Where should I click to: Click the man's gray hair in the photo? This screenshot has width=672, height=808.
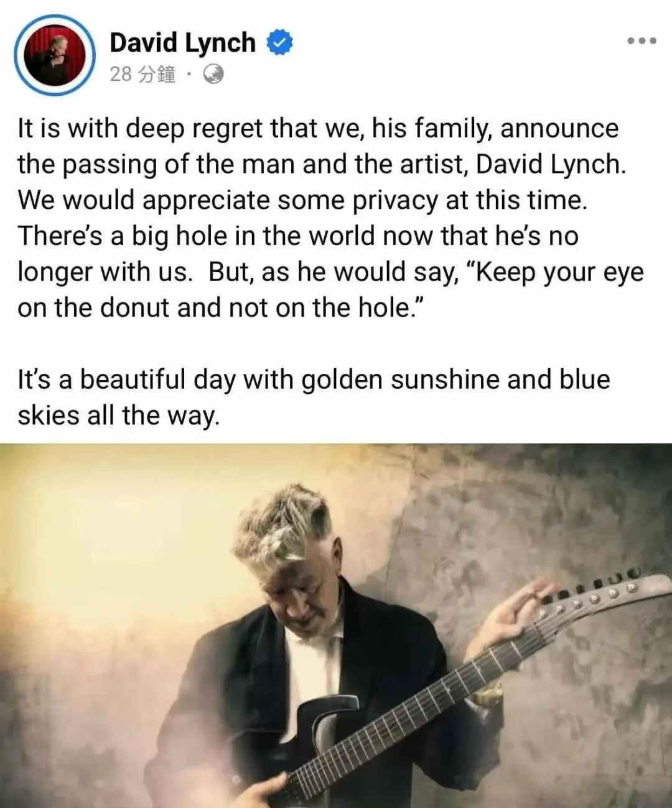283,529
